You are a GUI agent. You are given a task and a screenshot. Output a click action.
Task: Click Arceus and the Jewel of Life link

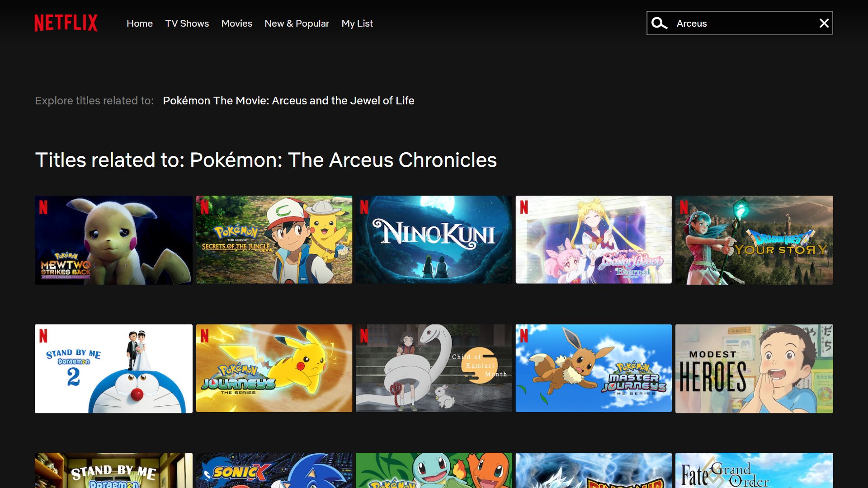[288, 101]
